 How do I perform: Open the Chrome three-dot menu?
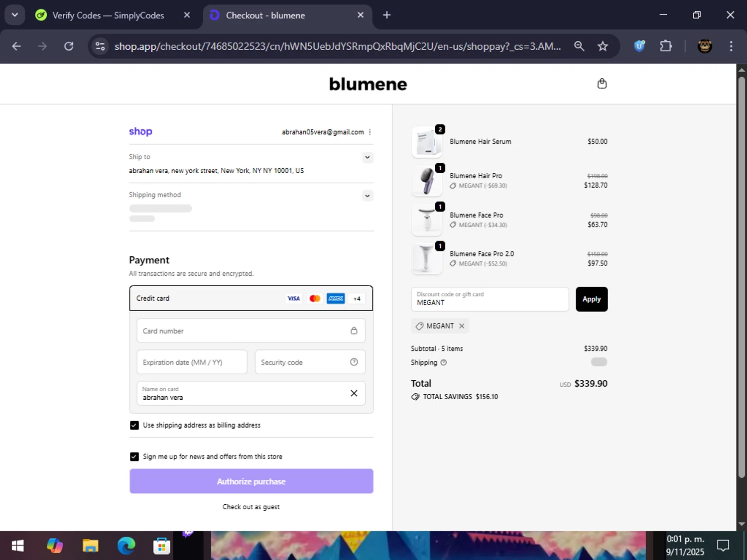click(731, 46)
